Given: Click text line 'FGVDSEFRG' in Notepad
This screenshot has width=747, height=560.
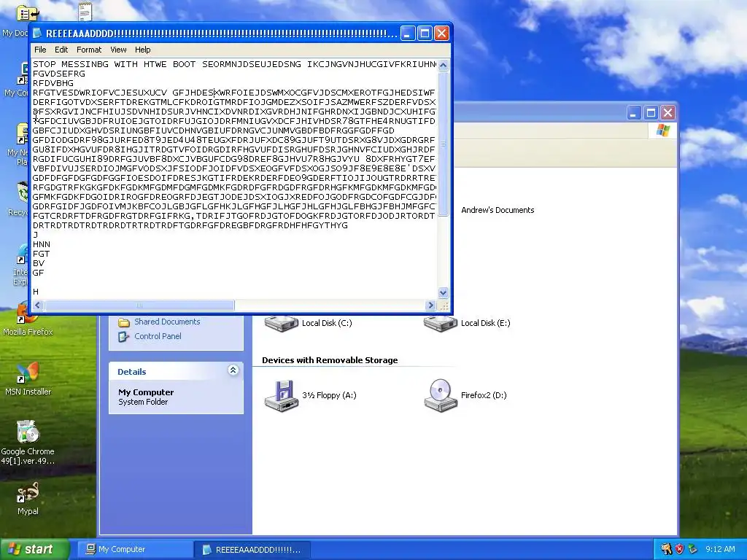Looking at the screenshot, I should [59, 74].
